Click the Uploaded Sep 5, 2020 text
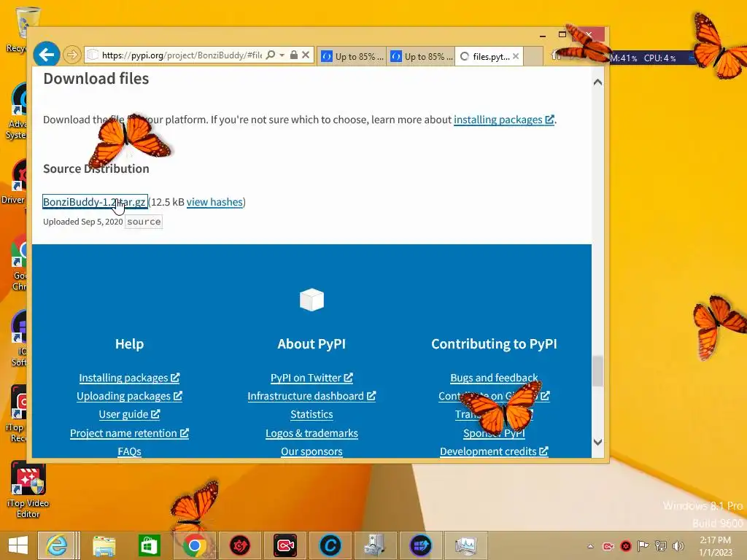This screenshot has height=560, width=747. coord(83,222)
